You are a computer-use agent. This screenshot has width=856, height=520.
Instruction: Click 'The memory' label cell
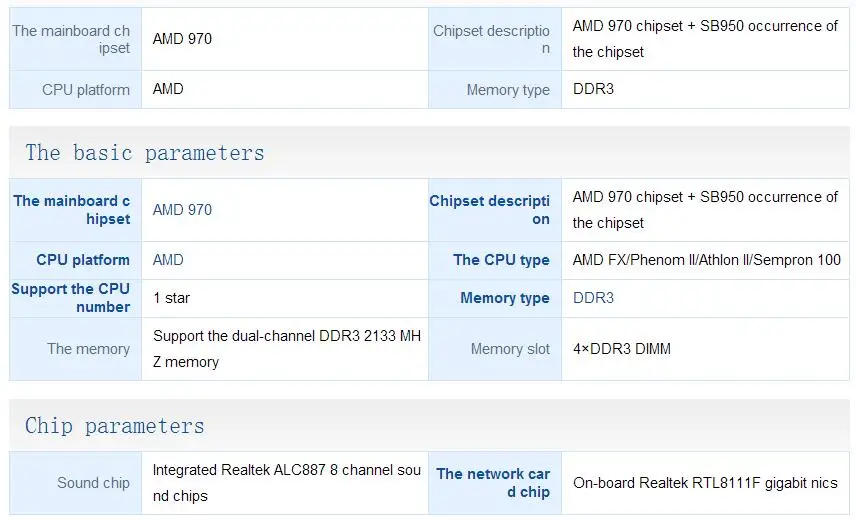(88, 349)
